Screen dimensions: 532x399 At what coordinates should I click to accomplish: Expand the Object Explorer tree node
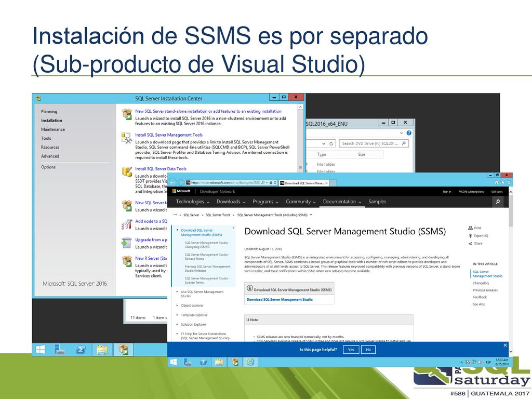[177, 305]
